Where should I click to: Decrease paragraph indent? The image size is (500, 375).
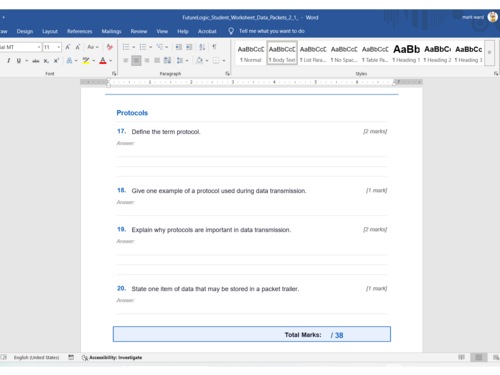(179, 47)
